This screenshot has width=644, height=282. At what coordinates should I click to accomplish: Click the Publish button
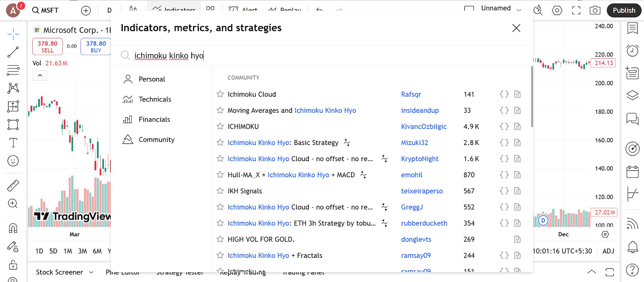(x=624, y=10)
